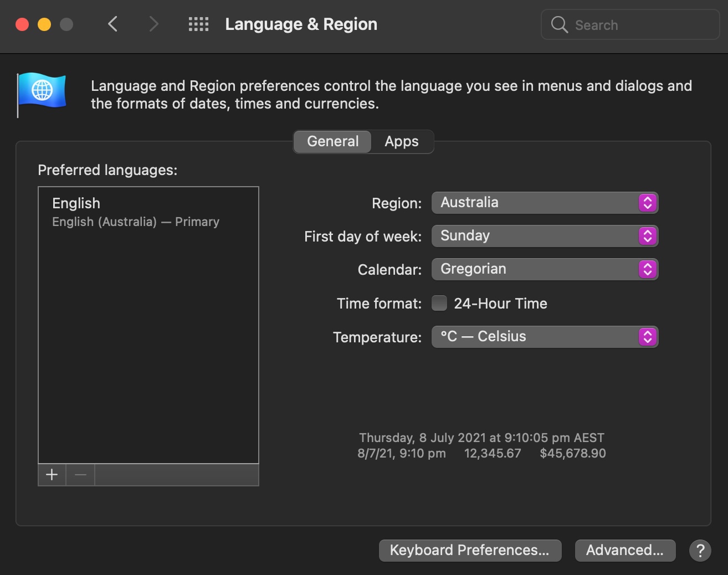Expand the First day of week dropdown
728x575 pixels.
545,236
